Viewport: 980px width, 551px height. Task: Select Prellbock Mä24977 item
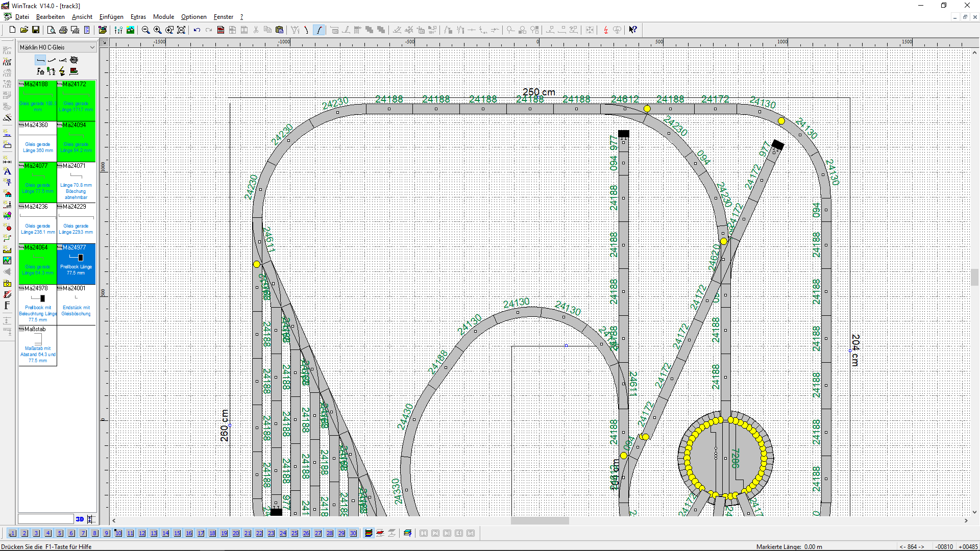76,264
